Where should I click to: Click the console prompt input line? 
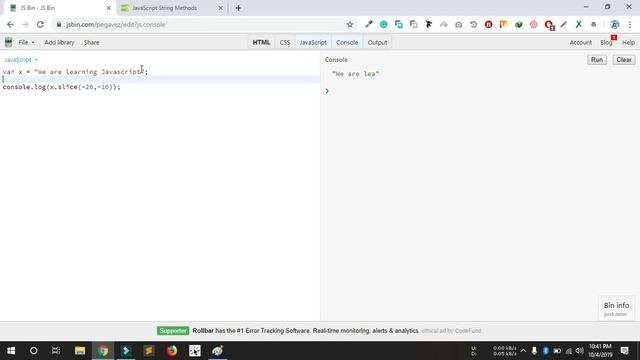pyautogui.click(x=480, y=91)
